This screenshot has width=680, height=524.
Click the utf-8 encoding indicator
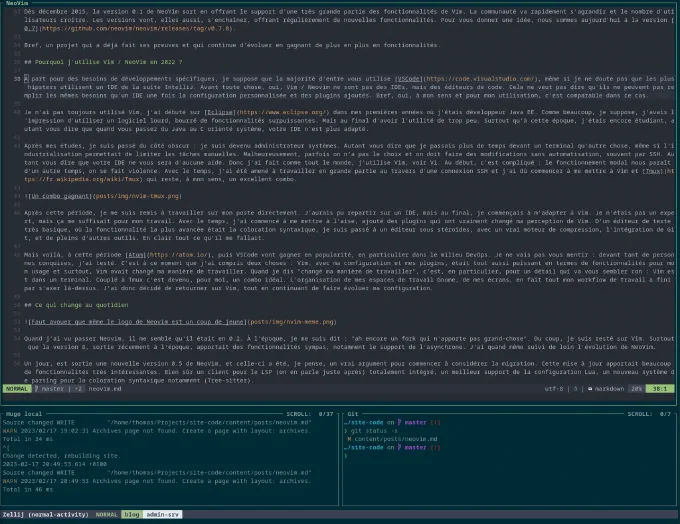click(554, 389)
